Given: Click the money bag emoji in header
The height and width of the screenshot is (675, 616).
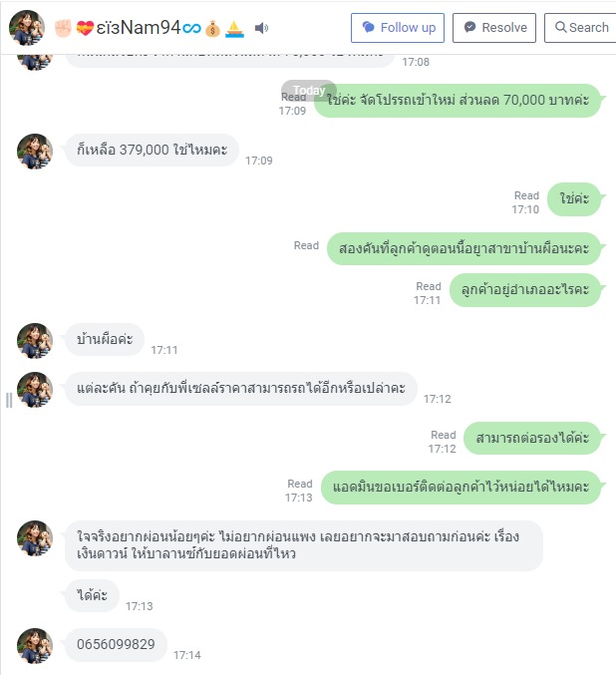Looking at the screenshot, I should pos(212,29).
